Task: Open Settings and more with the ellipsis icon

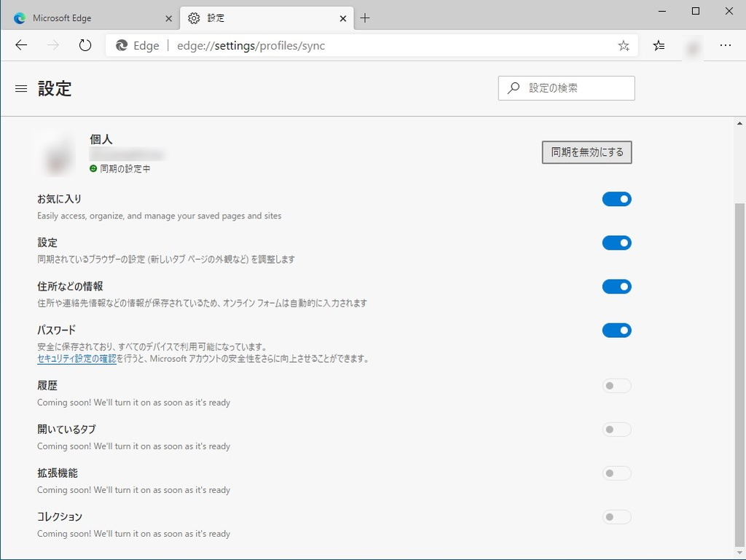Action: [725, 45]
